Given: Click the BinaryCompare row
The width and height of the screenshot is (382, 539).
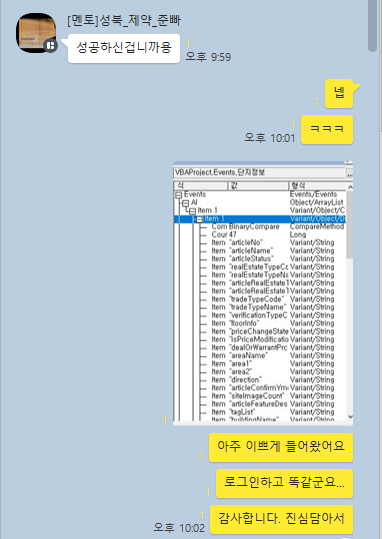Looking at the screenshot, I should tap(273, 227).
